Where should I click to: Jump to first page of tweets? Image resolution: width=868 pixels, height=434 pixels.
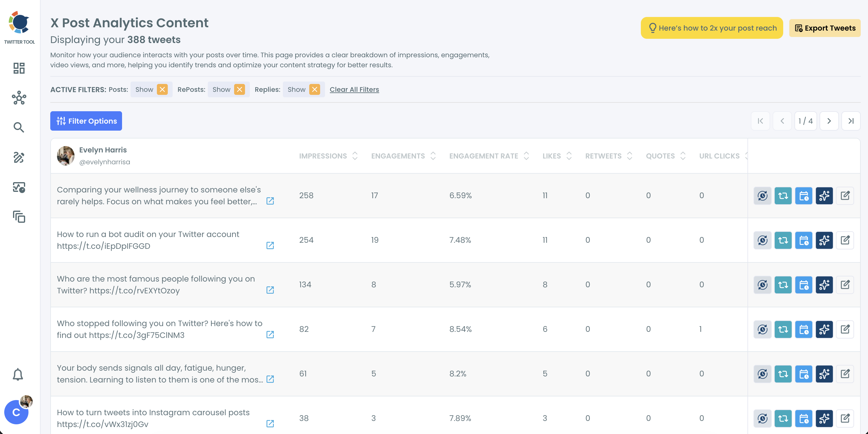760,121
